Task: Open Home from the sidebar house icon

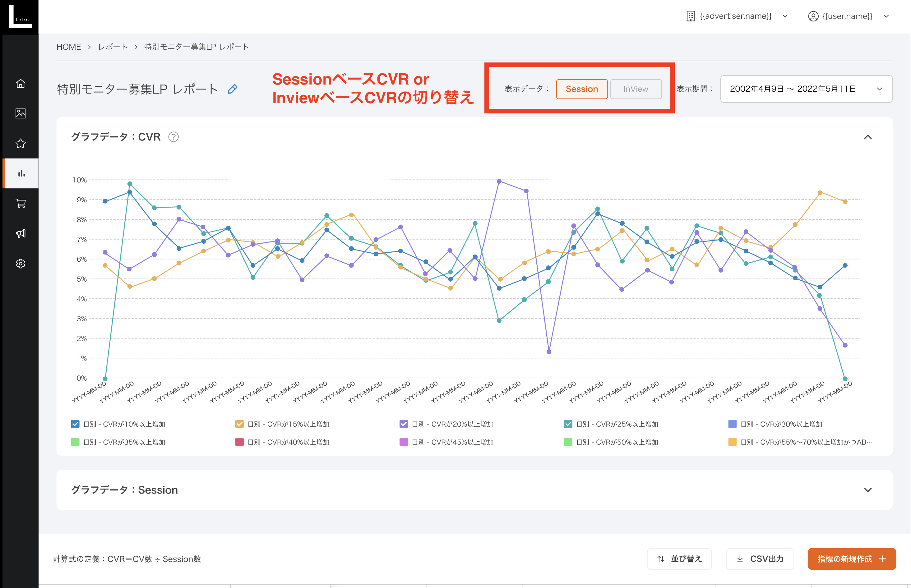Action: pos(21,83)
